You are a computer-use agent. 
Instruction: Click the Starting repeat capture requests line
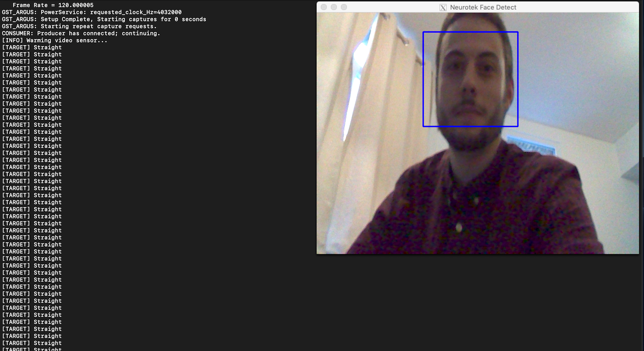pyautogui.click(x=78, y=26)
